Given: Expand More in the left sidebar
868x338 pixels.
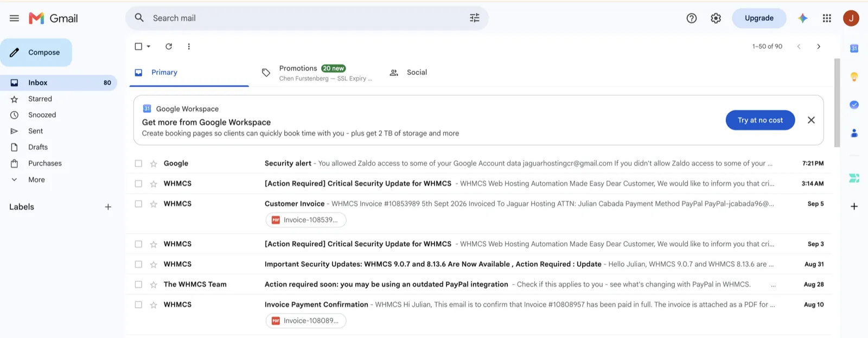Looking at the screenshot, I should [x=36, y=180].
